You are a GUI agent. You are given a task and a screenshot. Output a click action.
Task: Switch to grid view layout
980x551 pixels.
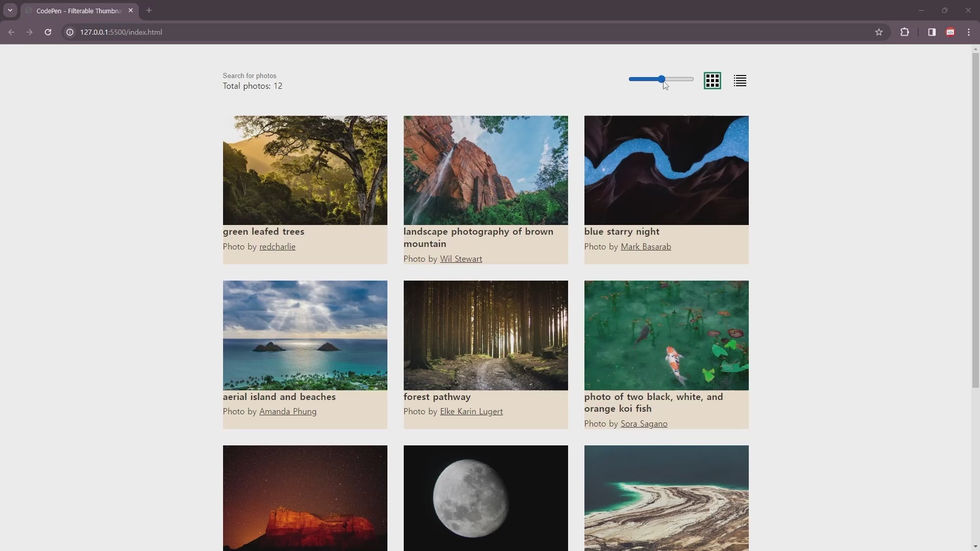point(712,81)
